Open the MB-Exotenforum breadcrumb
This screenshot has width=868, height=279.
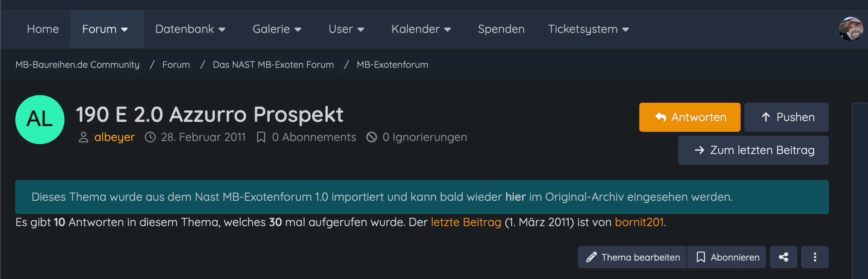[392, 65]
